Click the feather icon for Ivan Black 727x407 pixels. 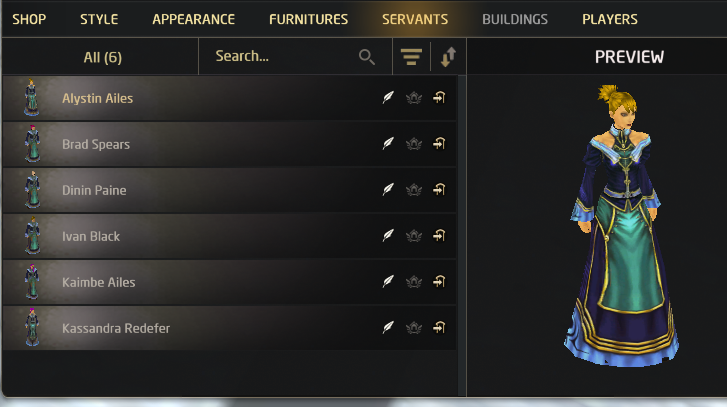coord(388,235)
